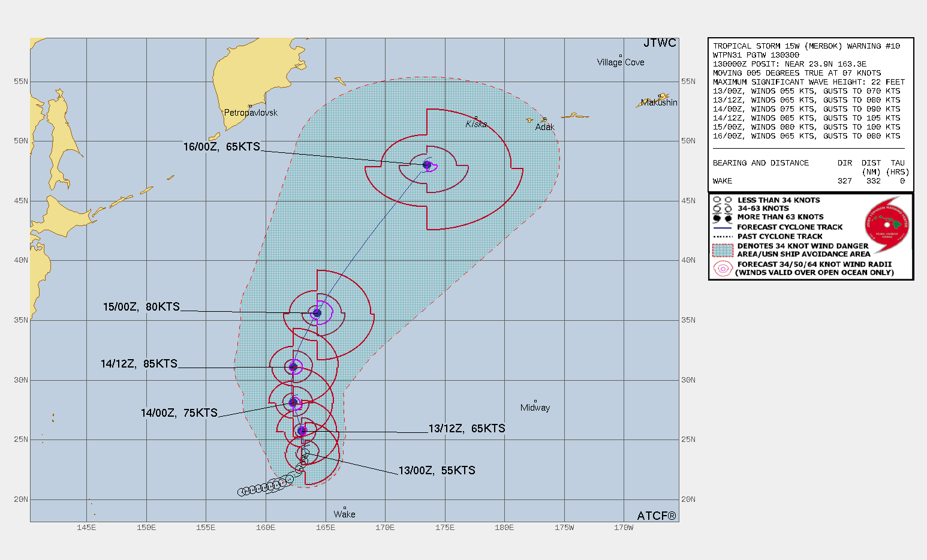Click the 'JTWC' label on the map corner
Viewport: 927px width, 560px height.
click(660, 43)
